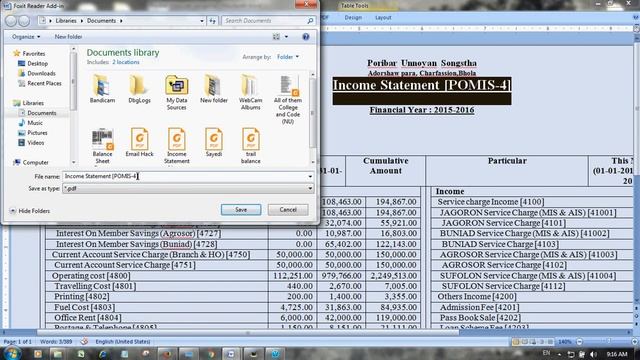Select the Balance Sheet file

[102, 146]
